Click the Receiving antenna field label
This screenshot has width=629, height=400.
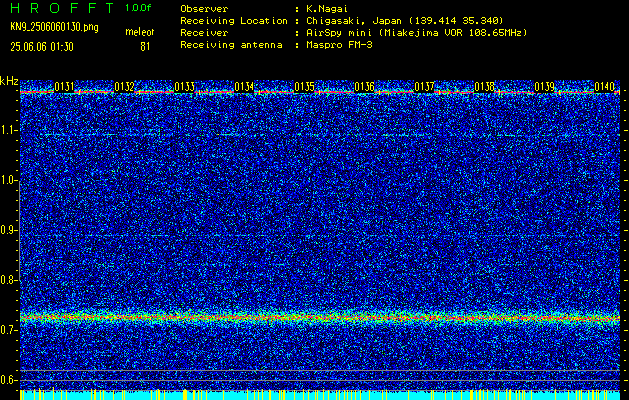(231, 45)
